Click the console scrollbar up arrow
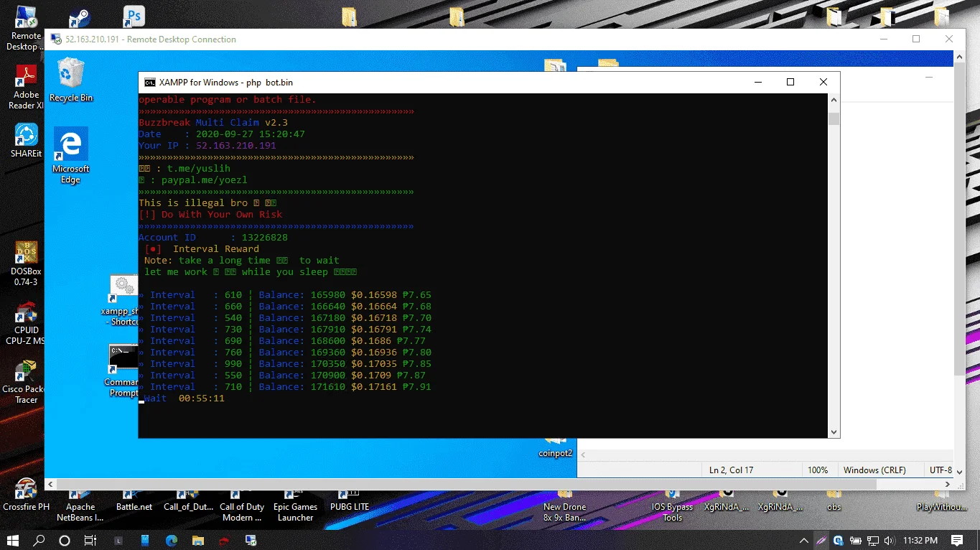Screen dimensions: 980x550 pyautogui.click(x=834, y=100)
